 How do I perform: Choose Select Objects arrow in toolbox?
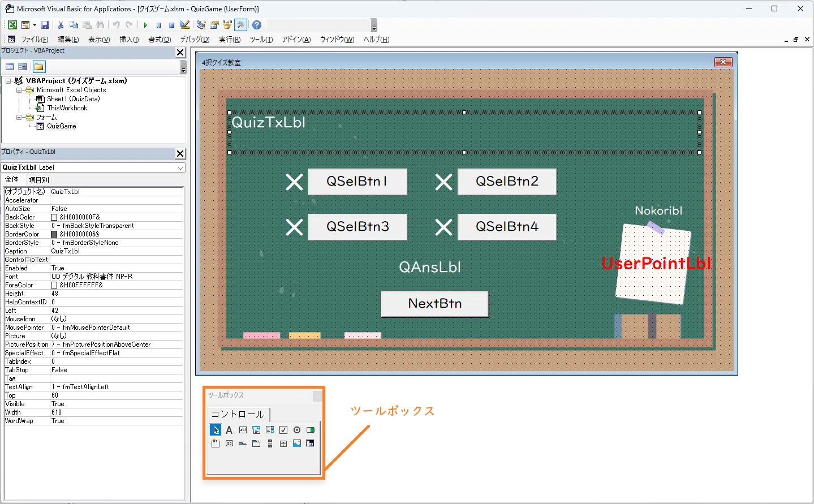[216, 430]
